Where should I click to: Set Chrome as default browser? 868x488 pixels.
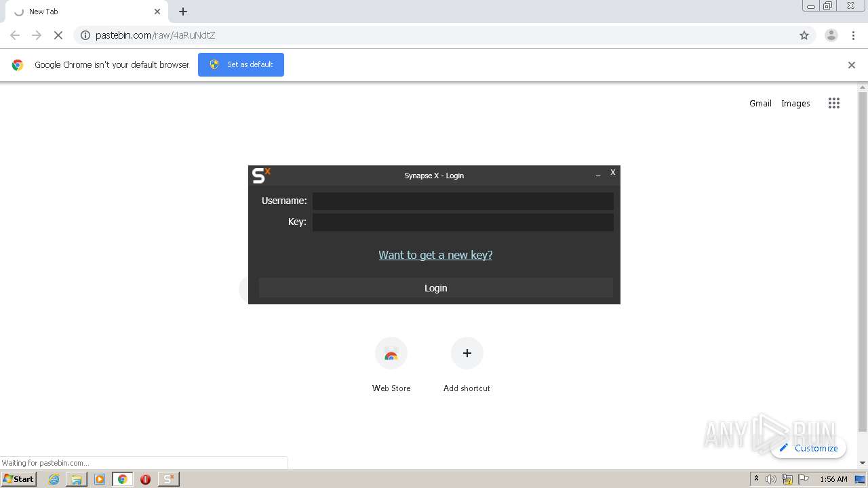pos(241,64)
